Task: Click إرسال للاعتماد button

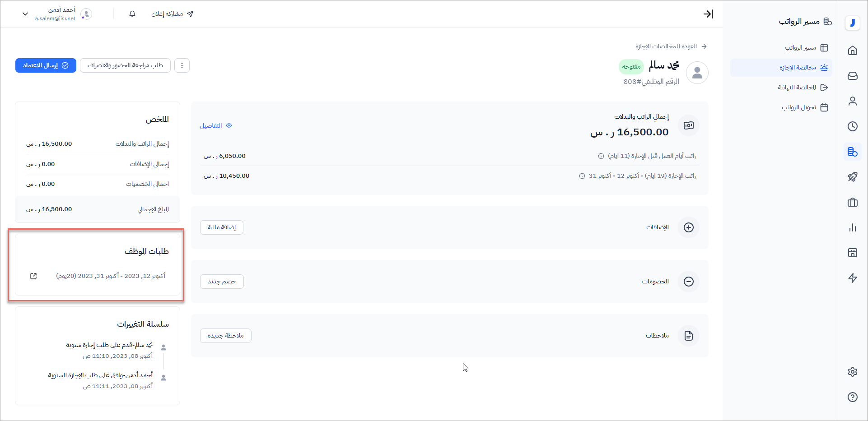Action: click(x=46, y=65)
